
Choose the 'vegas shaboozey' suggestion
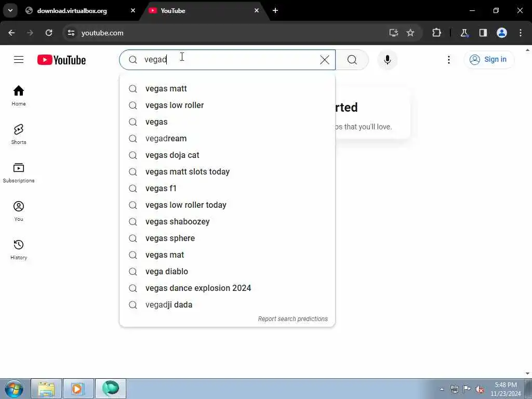(228, 221)
